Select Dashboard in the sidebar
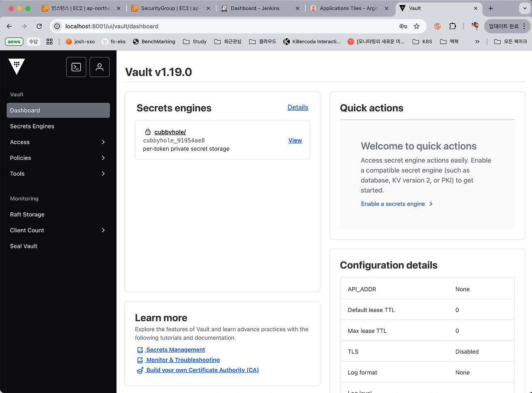The image size is (532, 393). point(58,111)
